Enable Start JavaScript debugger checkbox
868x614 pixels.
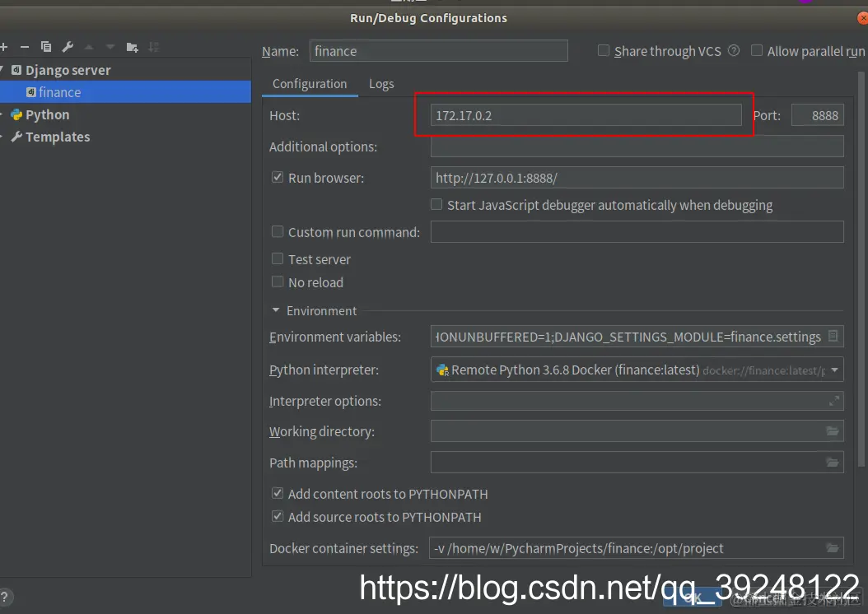click(x=436, y=205)
